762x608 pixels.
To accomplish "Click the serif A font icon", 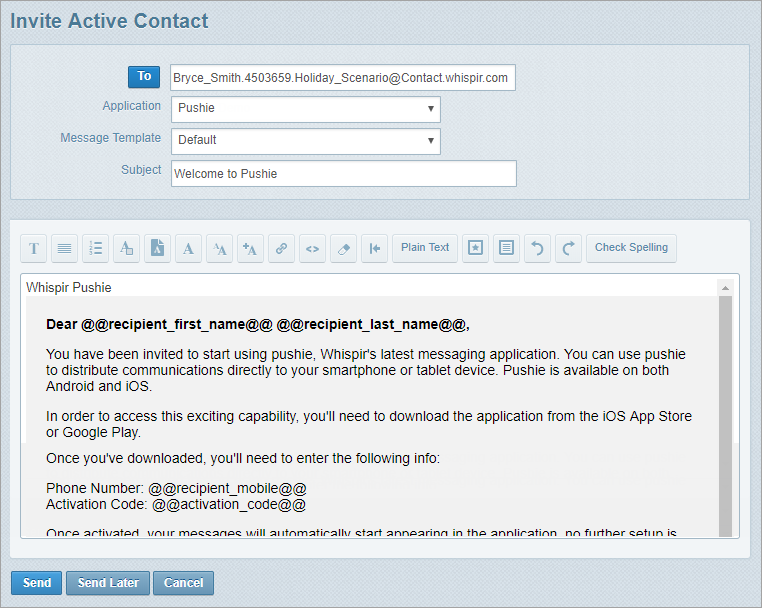I will (x=189, y=248).
